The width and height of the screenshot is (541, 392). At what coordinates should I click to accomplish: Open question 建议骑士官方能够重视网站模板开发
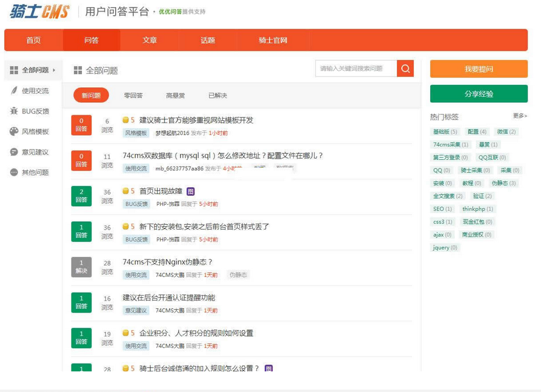coord(196,120)
